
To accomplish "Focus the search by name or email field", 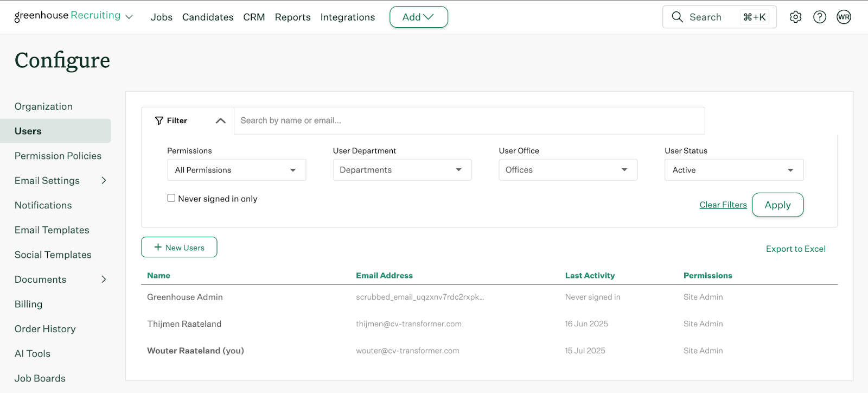I will pyautogui.click(x=469, y=121).
